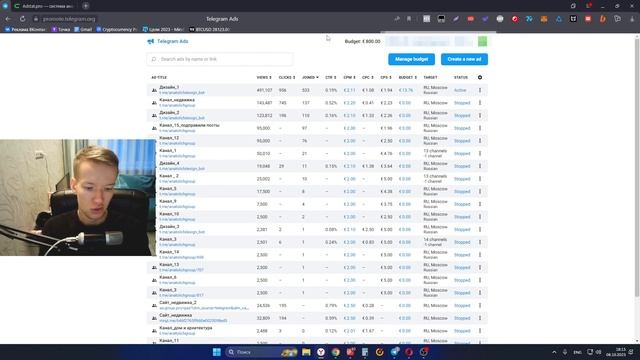Screen dimensions: 640x360
Task: Click CPM value €2.11 in Дизайн_1 row
Action: 349,90
